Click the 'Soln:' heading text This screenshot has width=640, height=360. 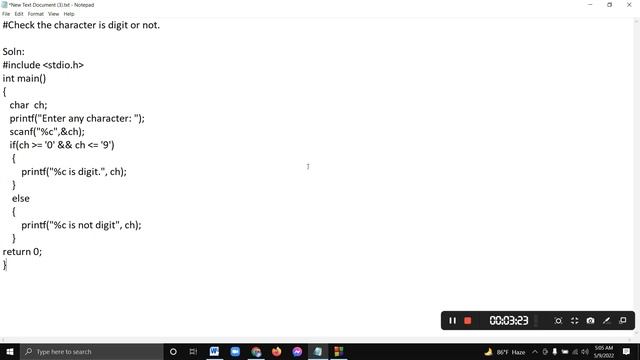tap(13, 51)
